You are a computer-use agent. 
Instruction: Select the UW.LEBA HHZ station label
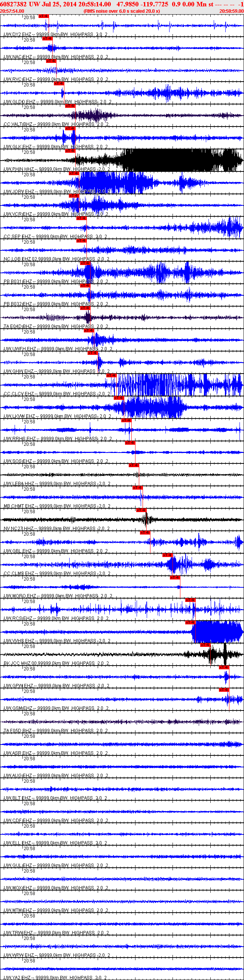(57, 484)
